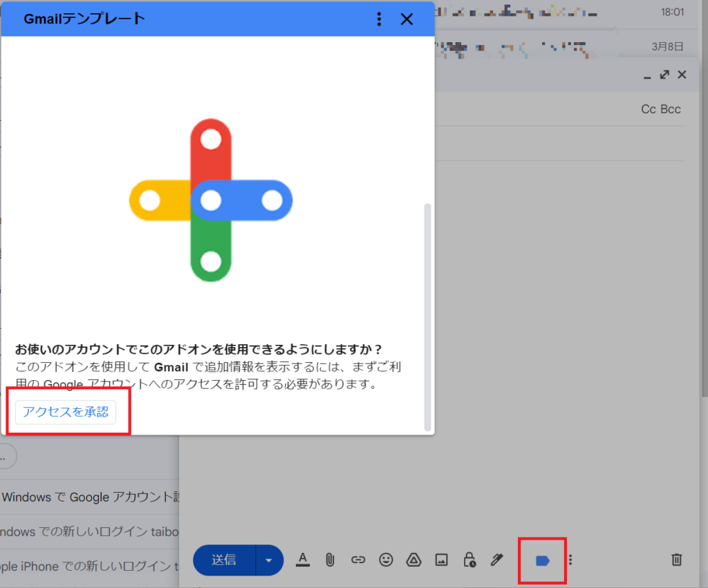The height and width of the screenshot is (588, 708).
Task: Insert a link in compose toolbar
Action: pos(358,560)
